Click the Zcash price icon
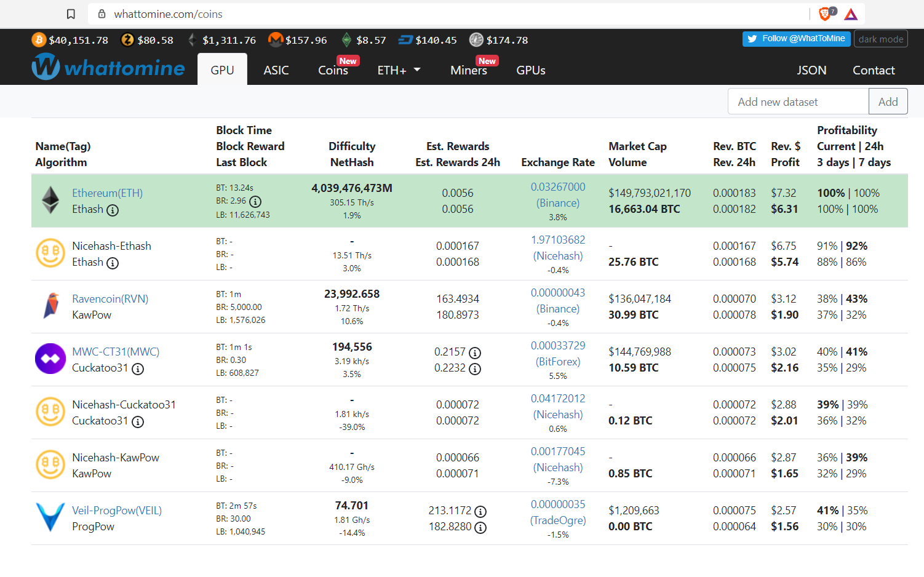The height and width of the screenshot is (577, 924). [127, 40]
